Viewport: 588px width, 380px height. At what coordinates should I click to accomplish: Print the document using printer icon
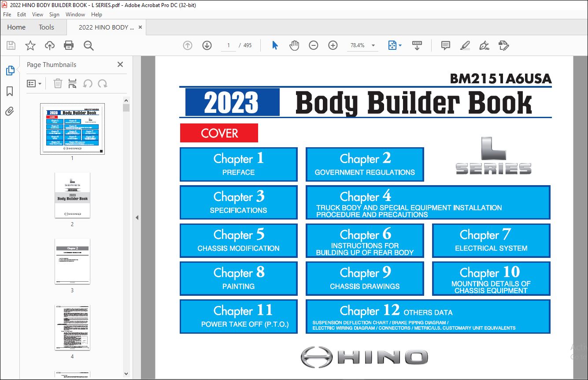pos(69,45)
